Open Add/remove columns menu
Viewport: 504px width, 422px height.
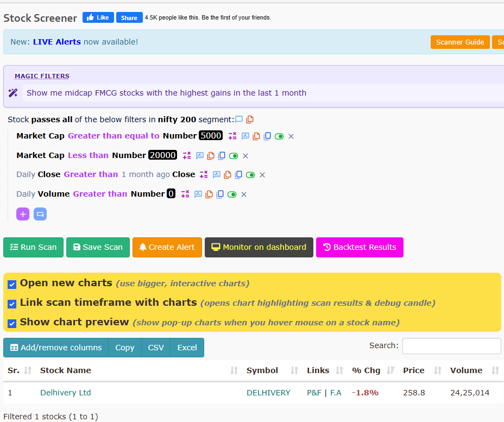point(56,348)
